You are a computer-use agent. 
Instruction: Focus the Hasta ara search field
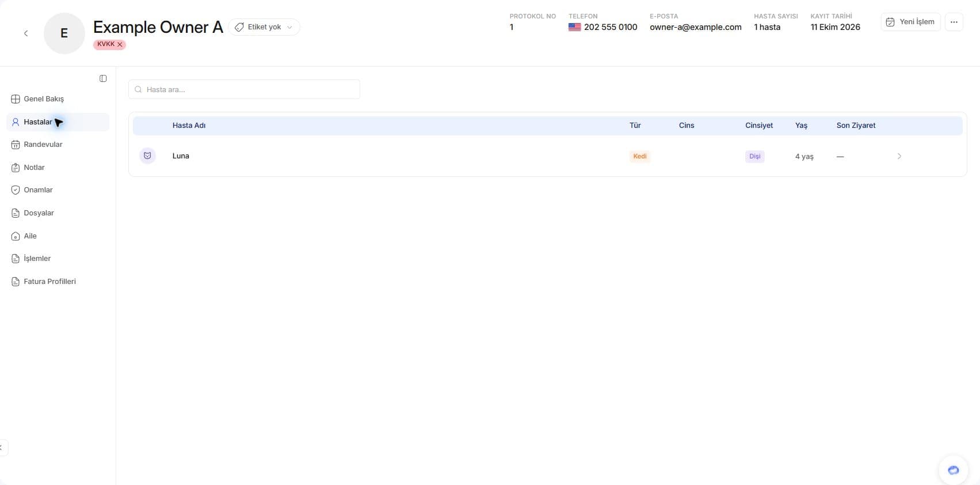tap(244, 89)
